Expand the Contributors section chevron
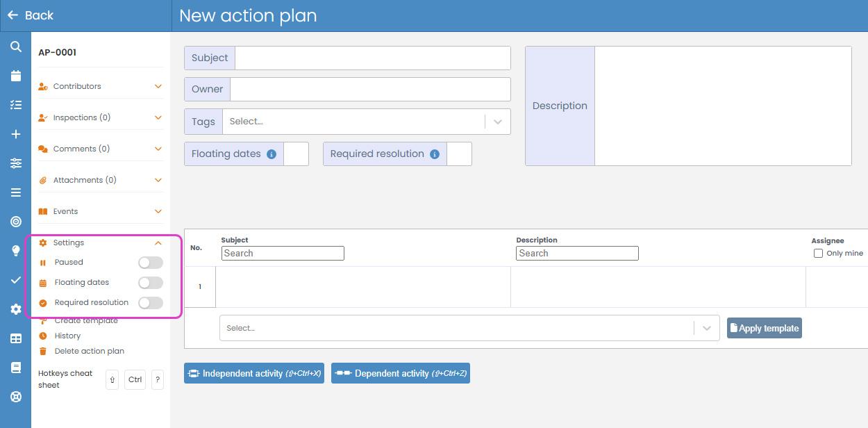 (x=158, y=86)
